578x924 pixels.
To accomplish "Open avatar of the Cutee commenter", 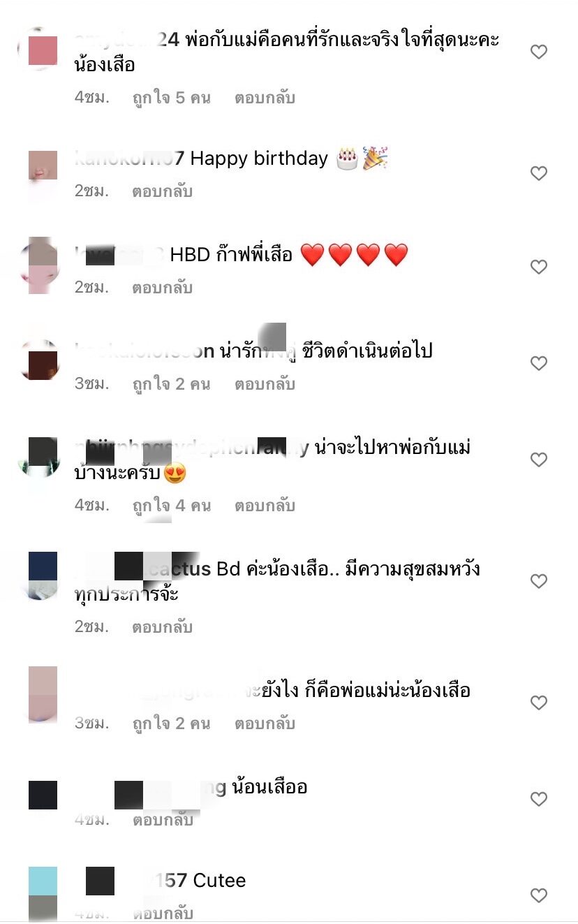I will click(x=43, y=895).
